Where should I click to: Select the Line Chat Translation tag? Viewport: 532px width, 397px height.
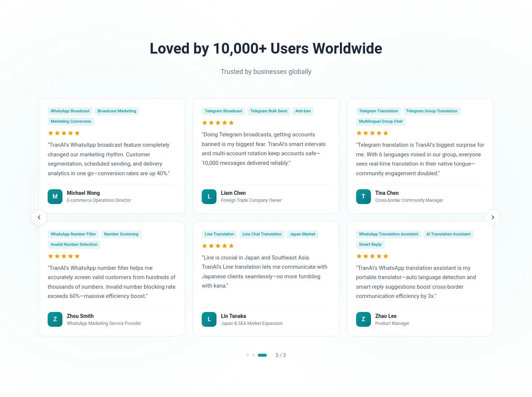click(x=262, y=234)
